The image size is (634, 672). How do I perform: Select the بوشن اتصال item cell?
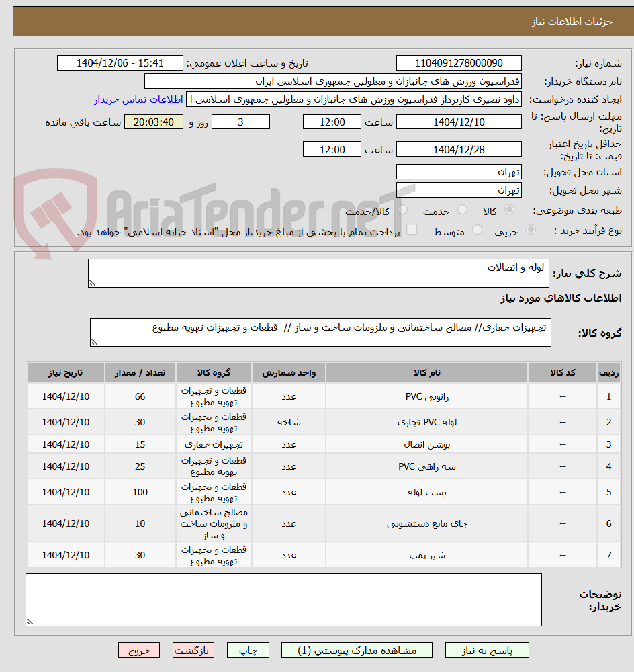click(x=426, y=444)
